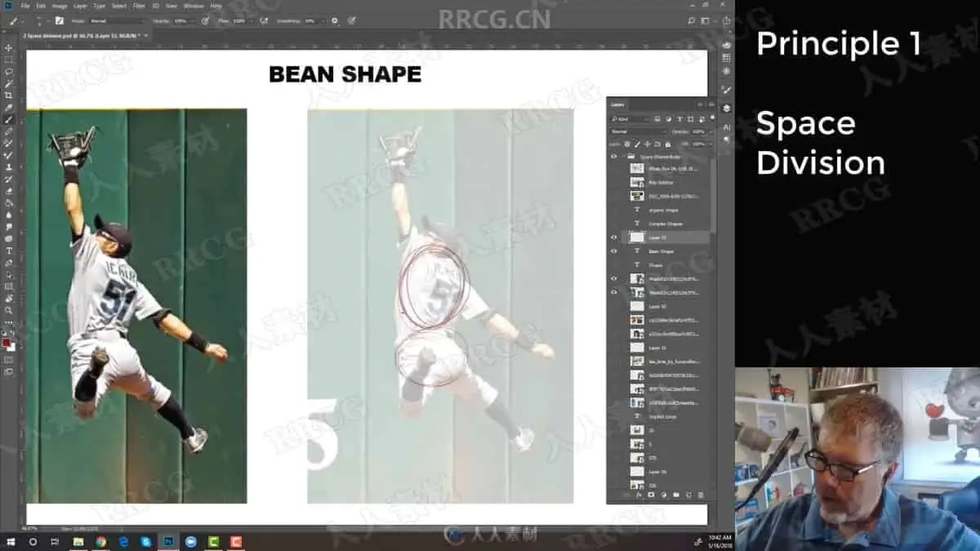The height and width of the screenshot is (551, 980).
Task: Click the foreground color swatch
Action: pos(7,343)
